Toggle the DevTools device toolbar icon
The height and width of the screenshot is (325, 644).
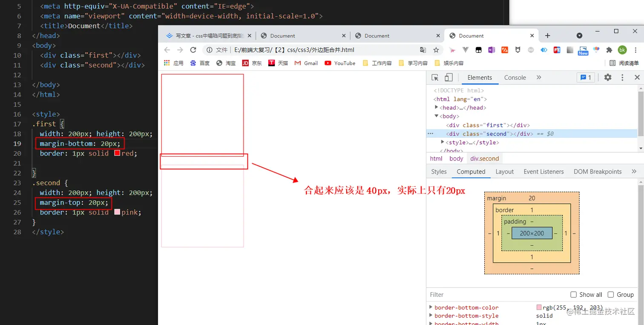coord(448,78)
